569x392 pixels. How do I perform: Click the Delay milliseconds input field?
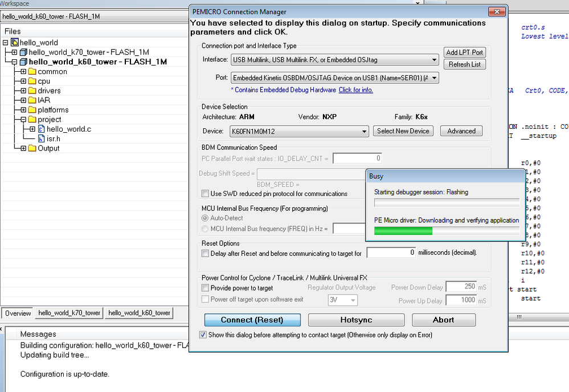point(391,252)
